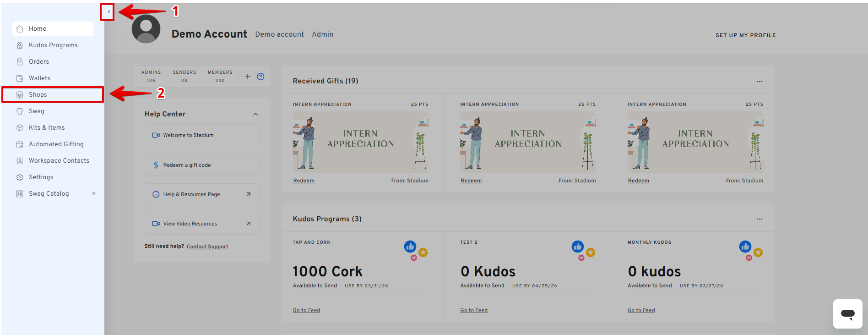868x335 pixels.
Task: Click the plus icon beside Members count
Action: (247, 77)
